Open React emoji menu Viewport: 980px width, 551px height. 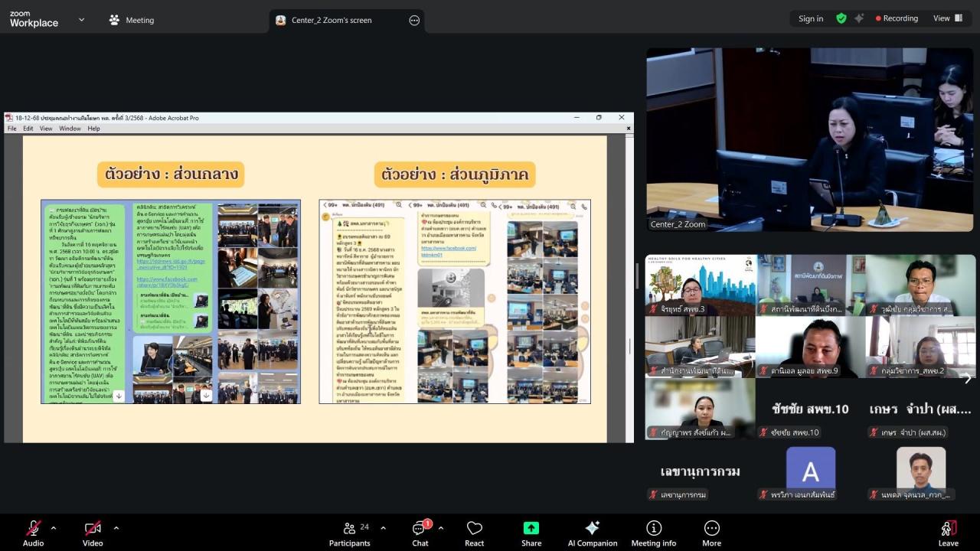point(475,533)
